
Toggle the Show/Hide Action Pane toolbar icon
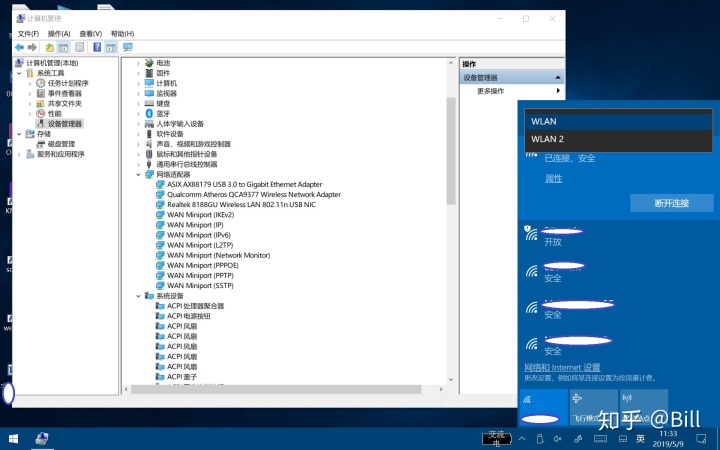(111, 47)
